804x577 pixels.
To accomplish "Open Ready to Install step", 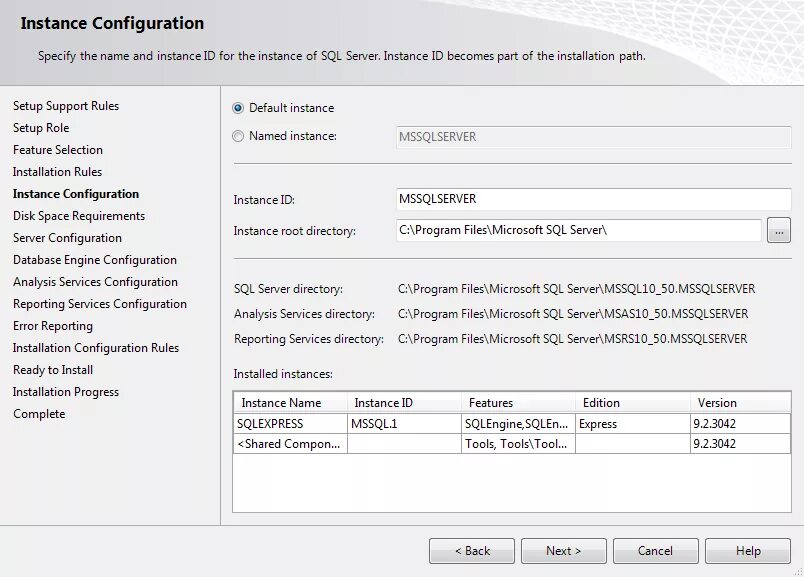I will 53,370.
